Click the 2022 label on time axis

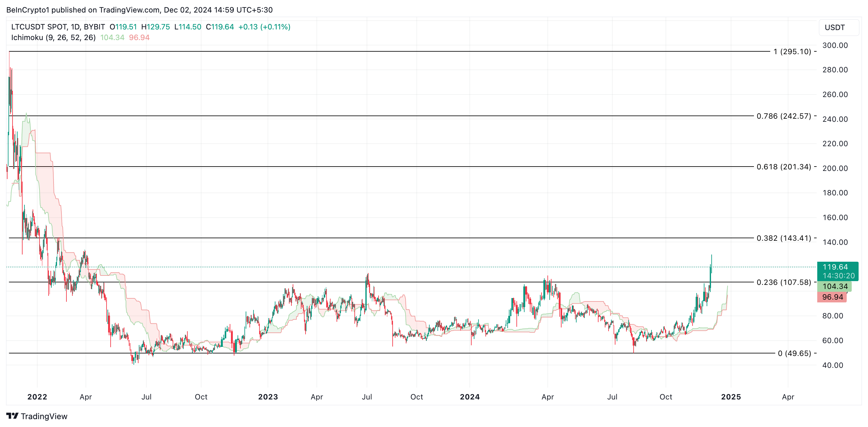pos(37,397)
